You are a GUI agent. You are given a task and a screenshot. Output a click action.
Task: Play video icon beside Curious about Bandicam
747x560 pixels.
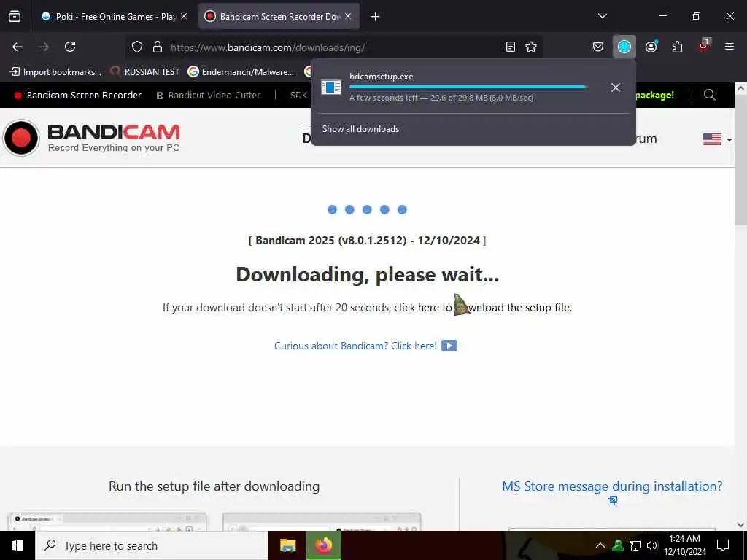[449, 346]
